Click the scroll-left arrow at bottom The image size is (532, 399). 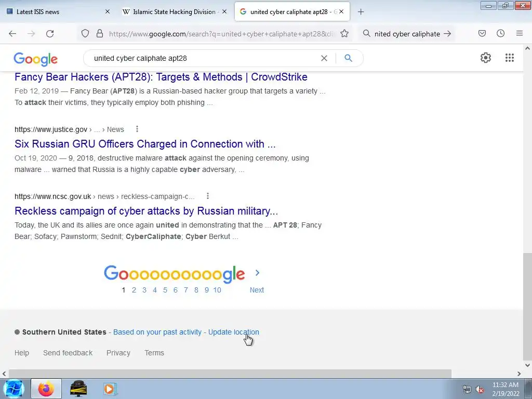click(x=4, y=374)
